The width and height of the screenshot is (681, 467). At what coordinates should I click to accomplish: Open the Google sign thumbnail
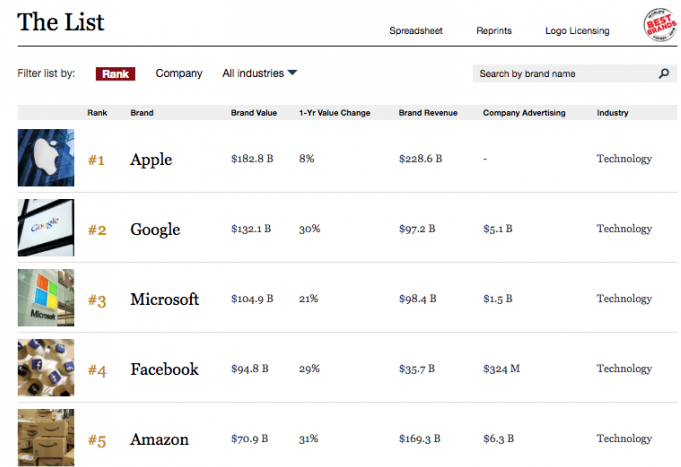coord(45,228)
